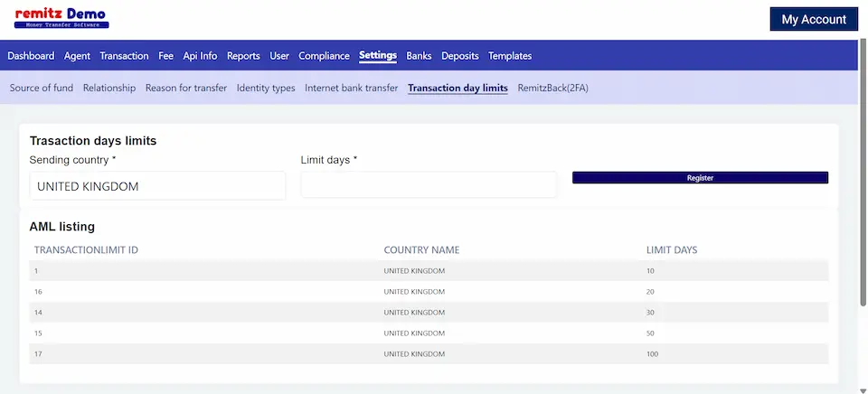Viewport: 868px width, 394px height.
Task: Open the Banks menu item
Action: pyautogui.click(x=419, y=56)
